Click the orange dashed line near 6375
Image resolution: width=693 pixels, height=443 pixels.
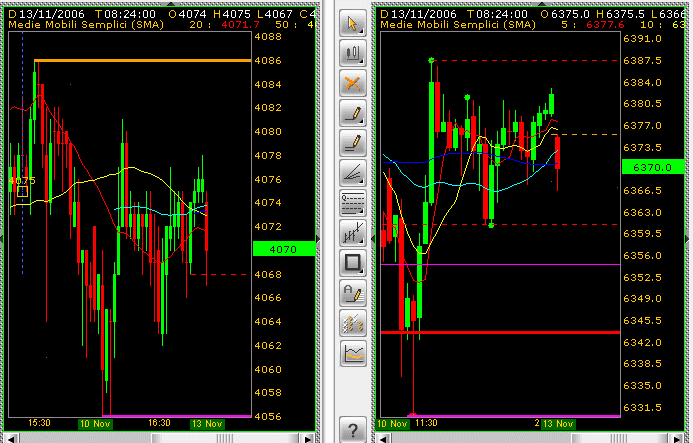585,134
